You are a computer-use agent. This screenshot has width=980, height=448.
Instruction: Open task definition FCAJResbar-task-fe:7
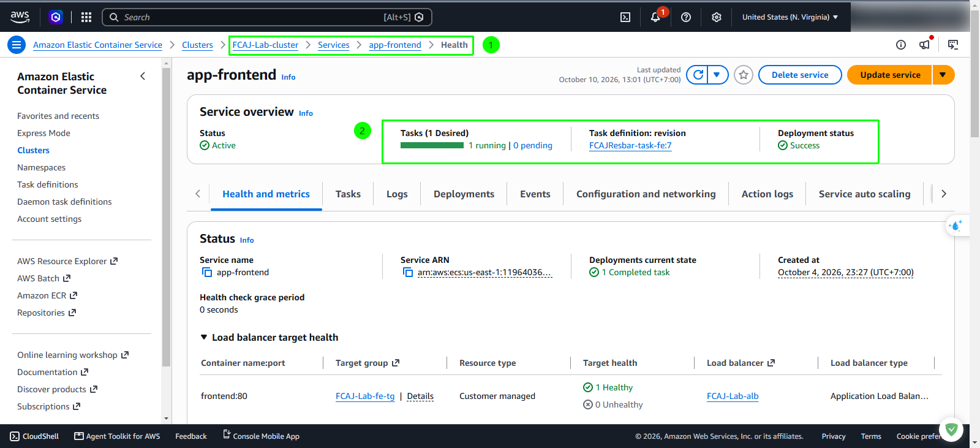pos(630,145)
